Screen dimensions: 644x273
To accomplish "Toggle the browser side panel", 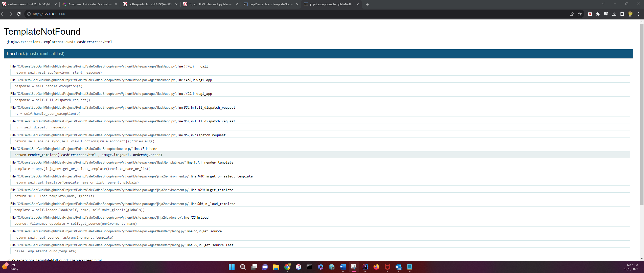I will click(622, 14).
